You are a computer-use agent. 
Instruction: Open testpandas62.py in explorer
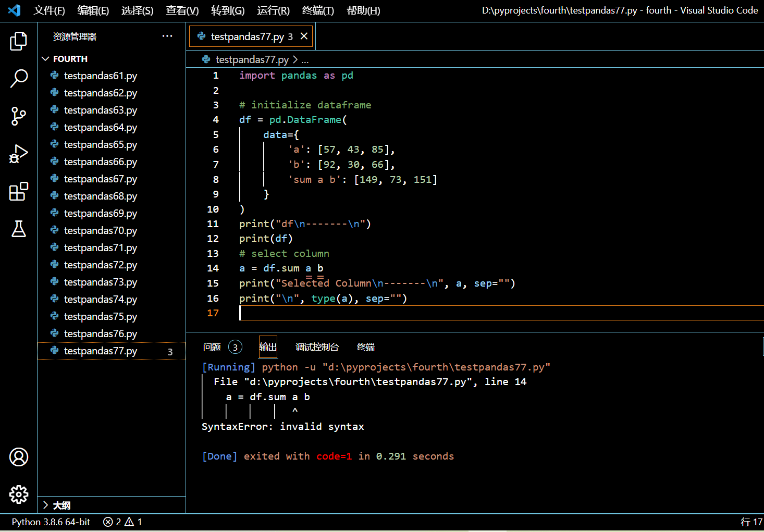tap(112, 93)
